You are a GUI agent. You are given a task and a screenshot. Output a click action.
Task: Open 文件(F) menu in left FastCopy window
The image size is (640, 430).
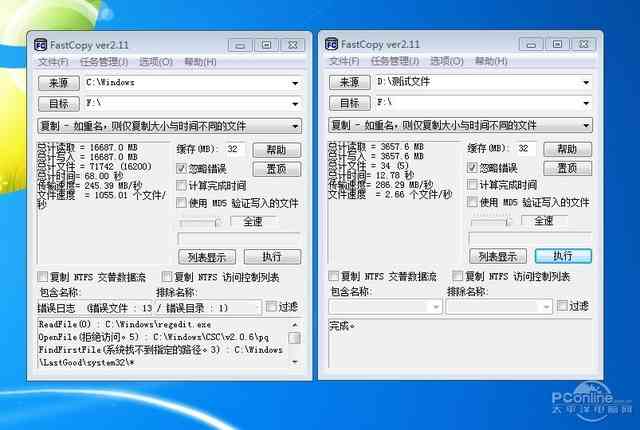(x=53, y=62)
